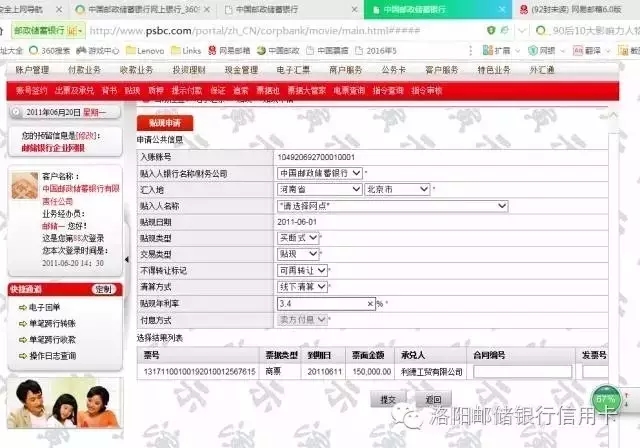Open the 公务卡 menu
This screenshot has height=448, width=640.
[x=393, y=70]
